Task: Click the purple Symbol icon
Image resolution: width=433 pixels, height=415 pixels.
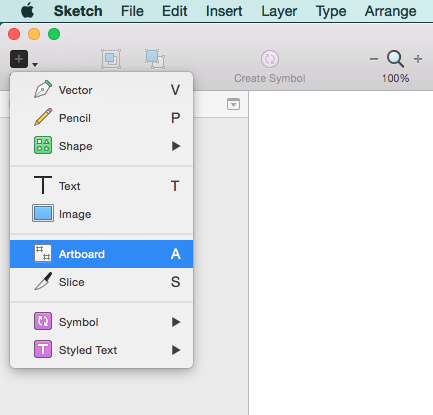Action: [x=43, y=321]
